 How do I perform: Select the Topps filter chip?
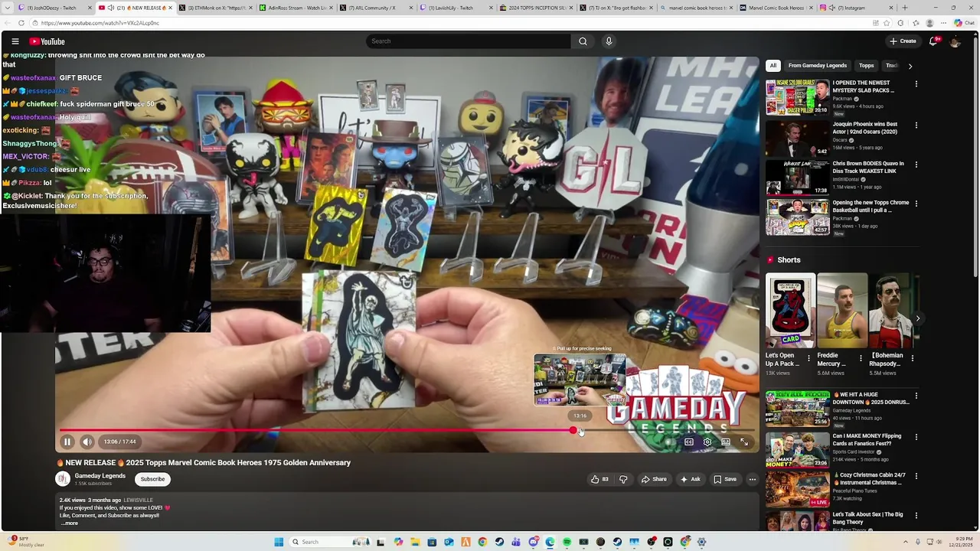(866, 66)
